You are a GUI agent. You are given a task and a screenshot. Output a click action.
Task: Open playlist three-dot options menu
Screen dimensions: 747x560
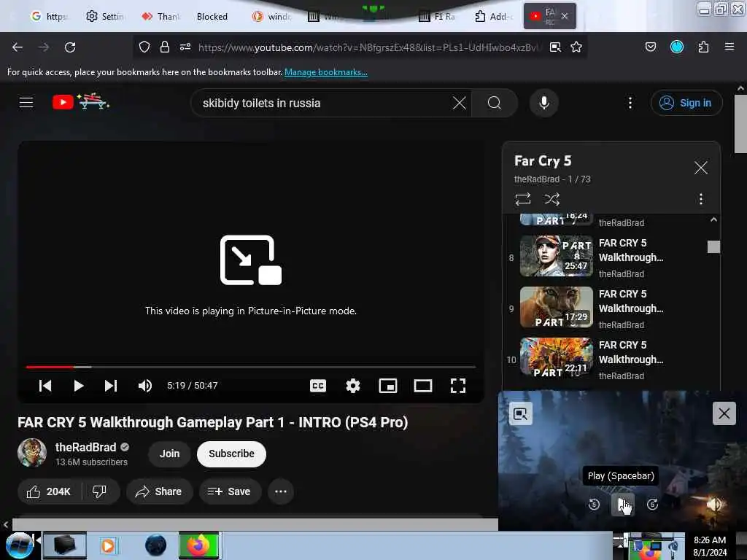point(700,199)
